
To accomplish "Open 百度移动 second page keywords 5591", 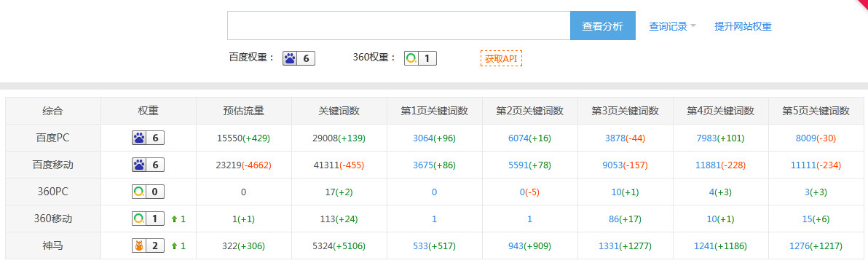I will [518, 165].
